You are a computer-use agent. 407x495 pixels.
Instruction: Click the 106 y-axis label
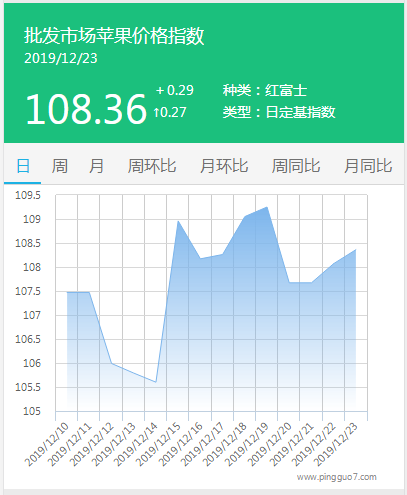click(x=32, y=363)
